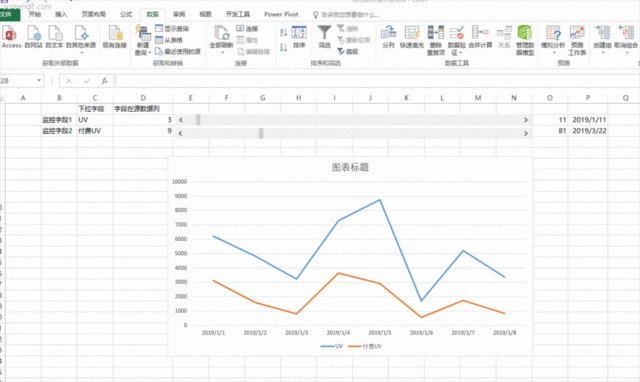The image size is (640, 382).
Task: Sort descending Z to A icon
Action: tap(284, 47)
